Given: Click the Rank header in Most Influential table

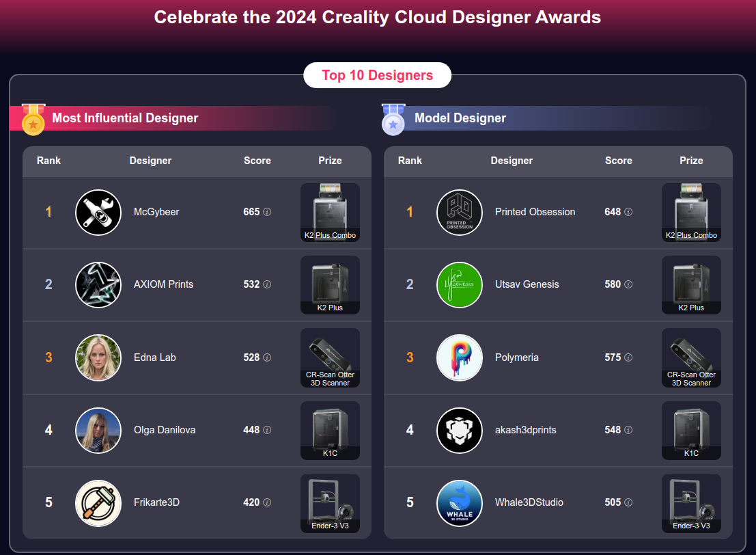Looking at the screenshot, I should point(48,161).
